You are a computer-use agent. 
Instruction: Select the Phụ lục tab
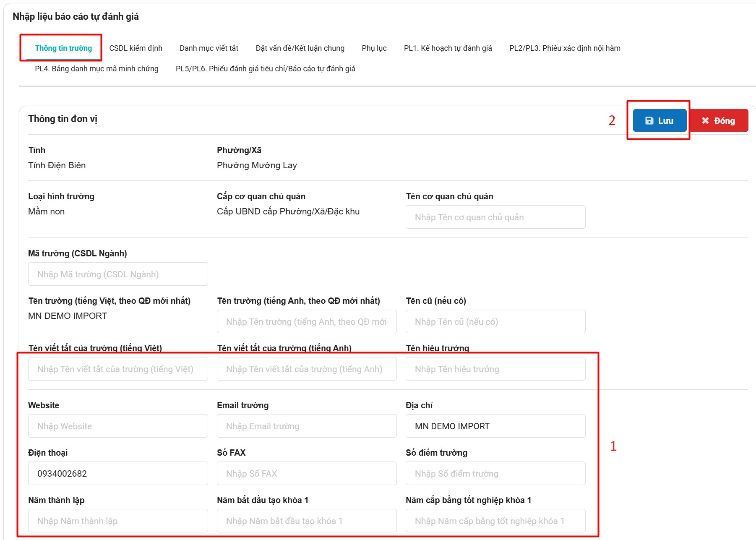374,48
